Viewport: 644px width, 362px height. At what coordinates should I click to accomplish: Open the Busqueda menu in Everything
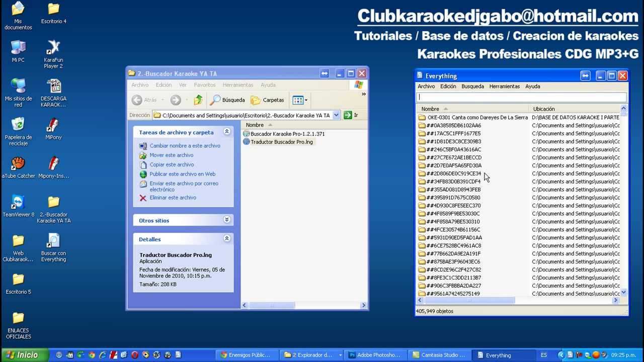pyautogui.click(x=472, y=86)
